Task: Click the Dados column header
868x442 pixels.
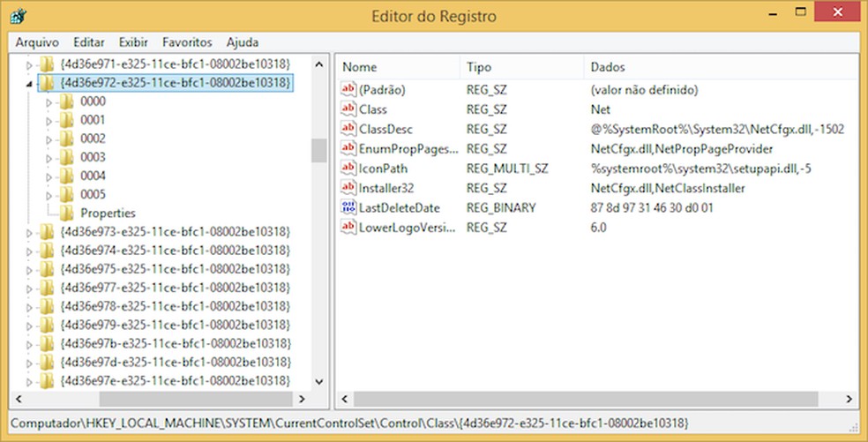Action: [609, 67]
